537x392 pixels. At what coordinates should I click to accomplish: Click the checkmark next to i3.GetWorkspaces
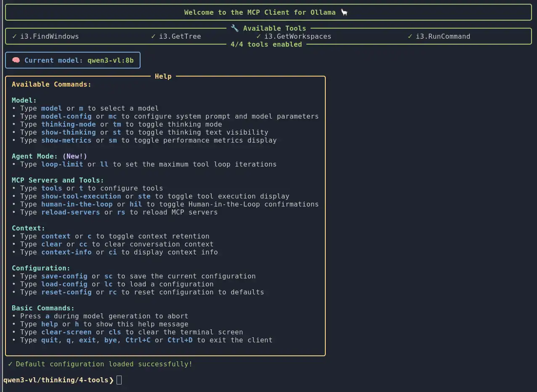point(258,36)
